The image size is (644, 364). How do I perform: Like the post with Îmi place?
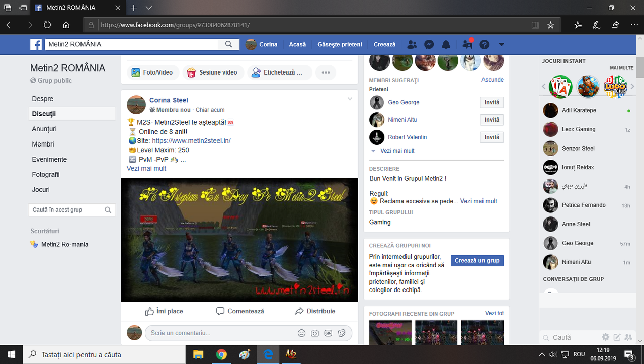click(x=164, y=311)
